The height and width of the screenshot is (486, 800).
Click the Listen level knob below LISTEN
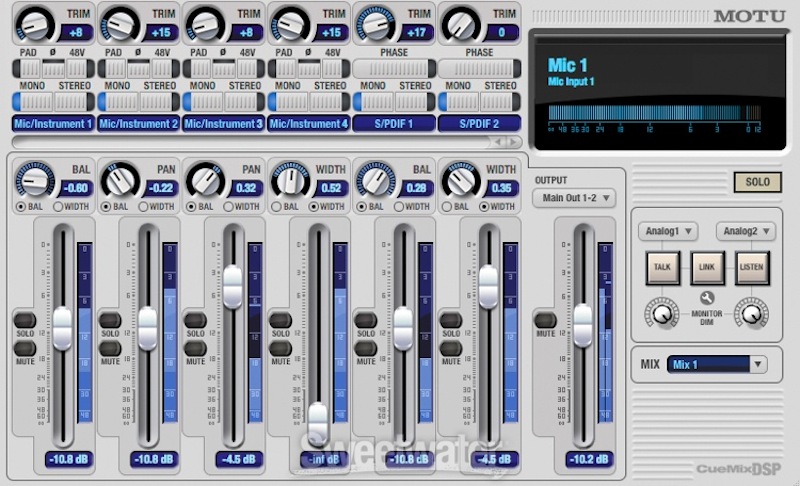pos(751,313)
